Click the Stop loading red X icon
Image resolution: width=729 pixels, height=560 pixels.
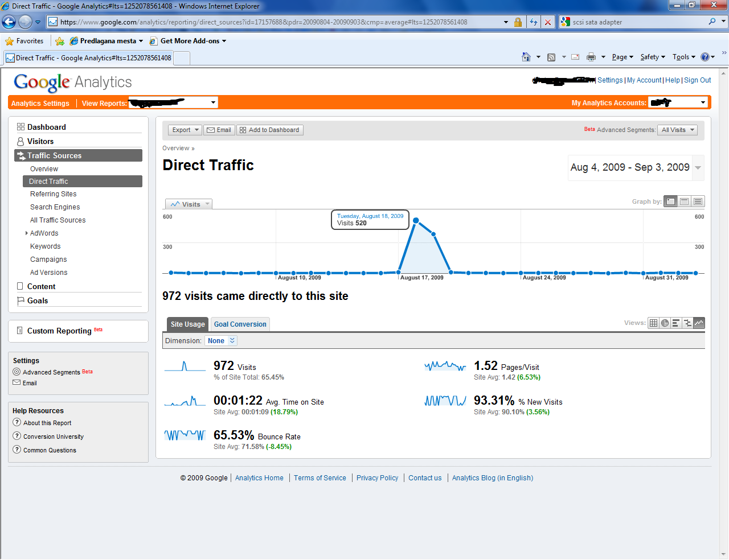[x=548, y=22]
